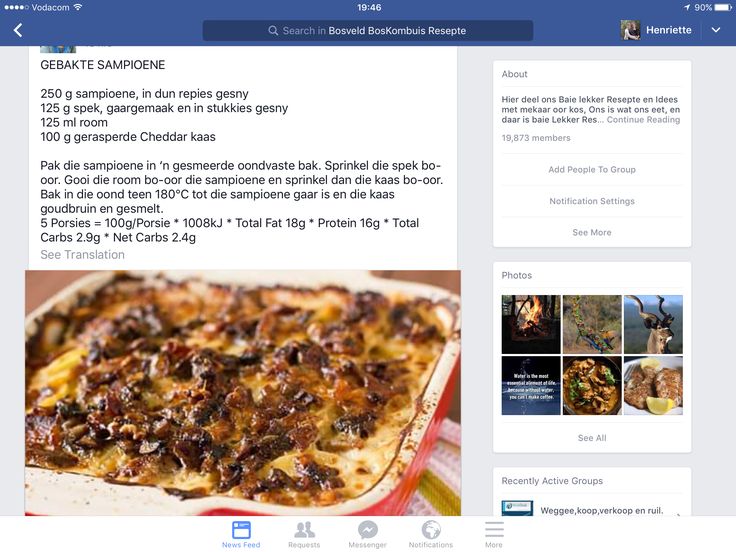This screenshot has height=552, width=736.
Task: Open the More menu icon
Action: point(494,529)
